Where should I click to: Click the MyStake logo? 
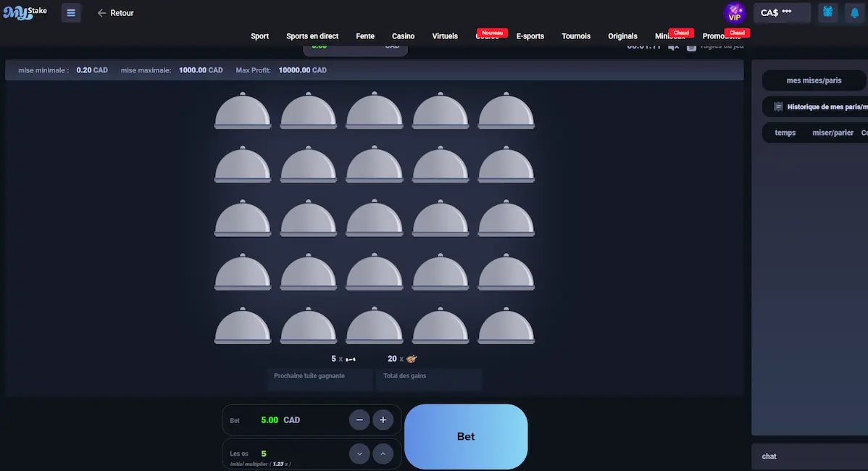(x=25, y=12)
